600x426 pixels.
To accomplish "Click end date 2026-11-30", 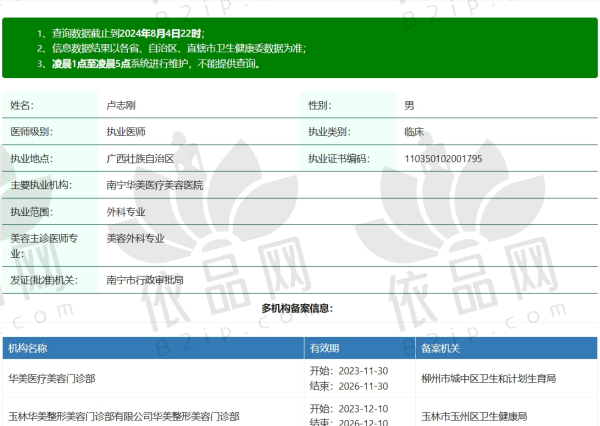I will coord(364,386).
